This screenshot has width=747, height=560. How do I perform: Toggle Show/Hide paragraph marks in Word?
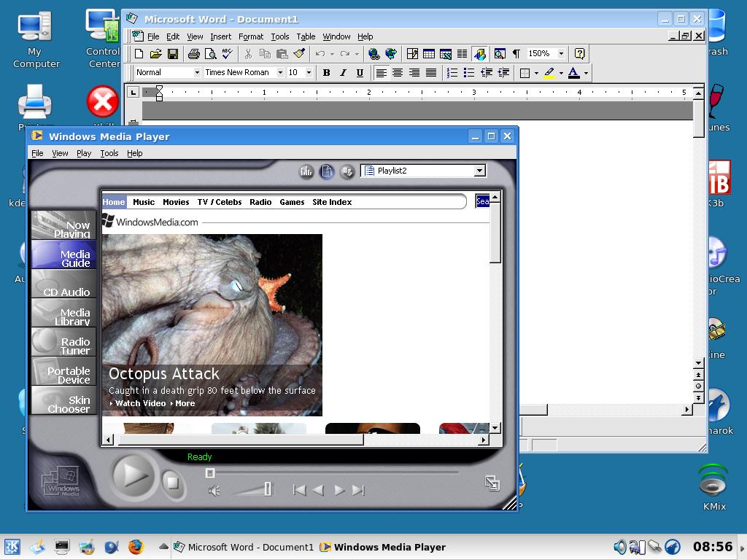516,54
